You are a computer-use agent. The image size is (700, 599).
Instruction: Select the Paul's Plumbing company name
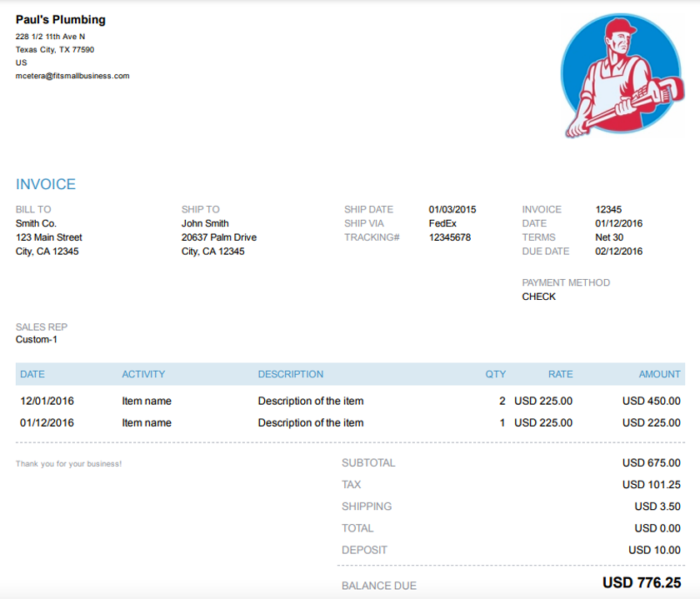(59, 19)
